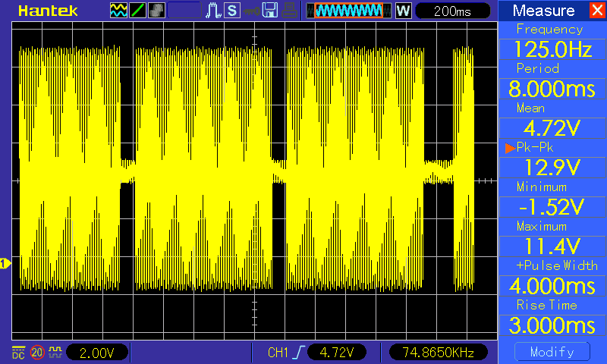Screen dimensions: 607x364
Task: Click the -1.52V minimum value
Action: coord(552,207)
